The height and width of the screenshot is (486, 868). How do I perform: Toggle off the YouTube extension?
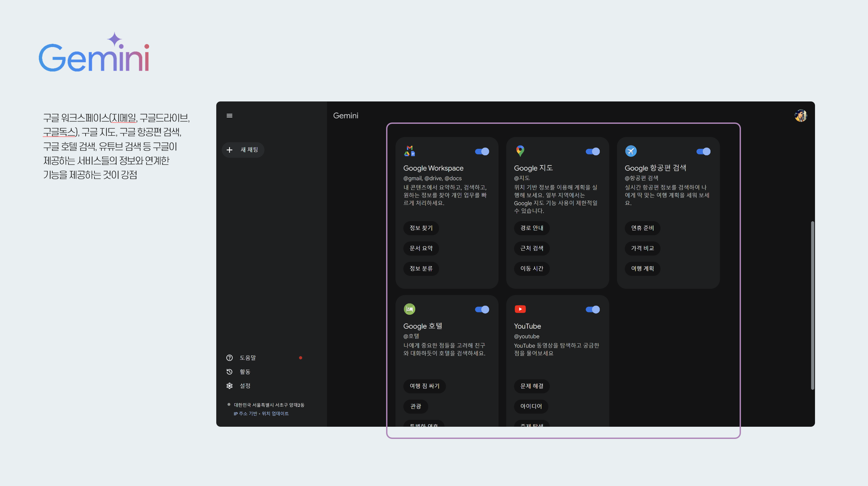[x=593, y=310]
